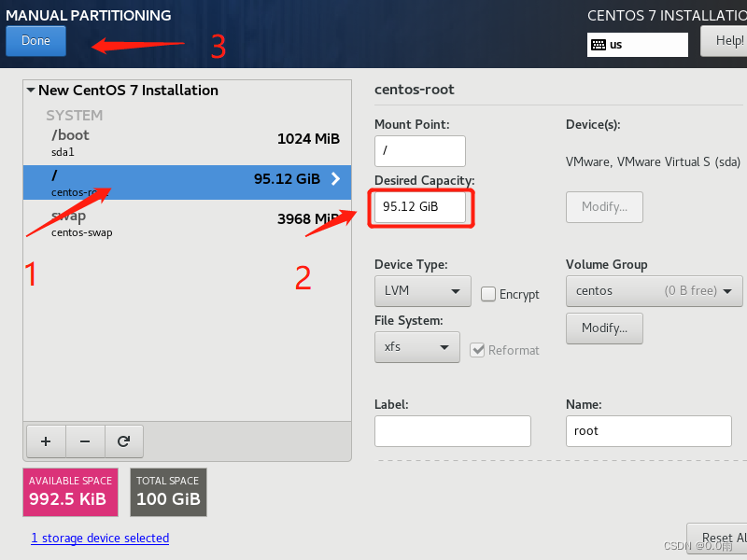
Task: Open the File System xfs dropdown
Action: tap(416, 347)
